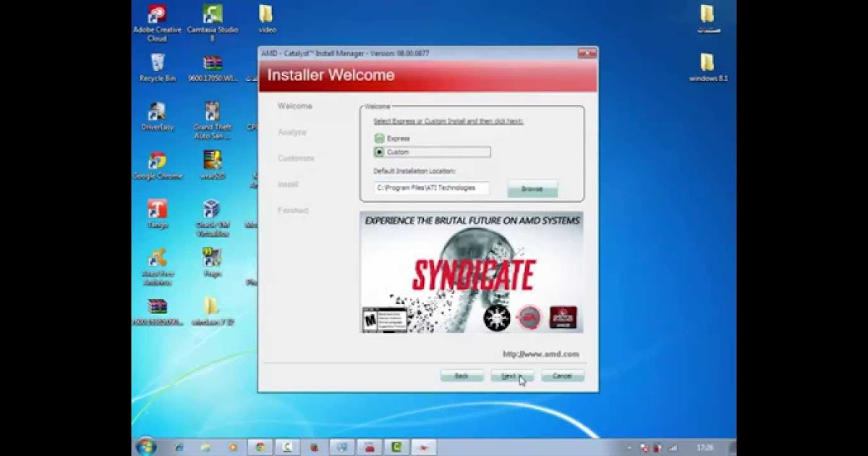
Task: Open the Fraps desktop shortcut
Action: 212,263
